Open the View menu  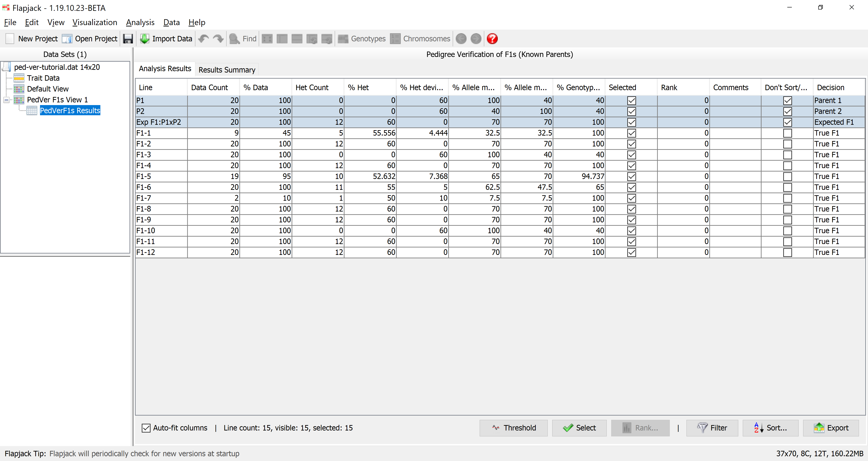tap(56, 23)
